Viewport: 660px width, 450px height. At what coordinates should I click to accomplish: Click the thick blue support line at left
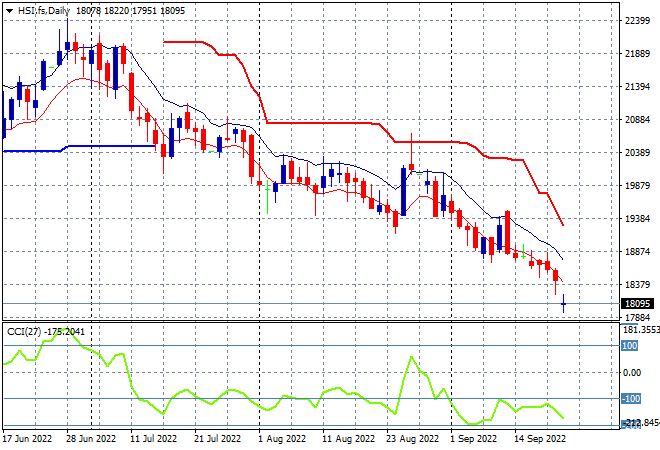[x=79, y=148]
